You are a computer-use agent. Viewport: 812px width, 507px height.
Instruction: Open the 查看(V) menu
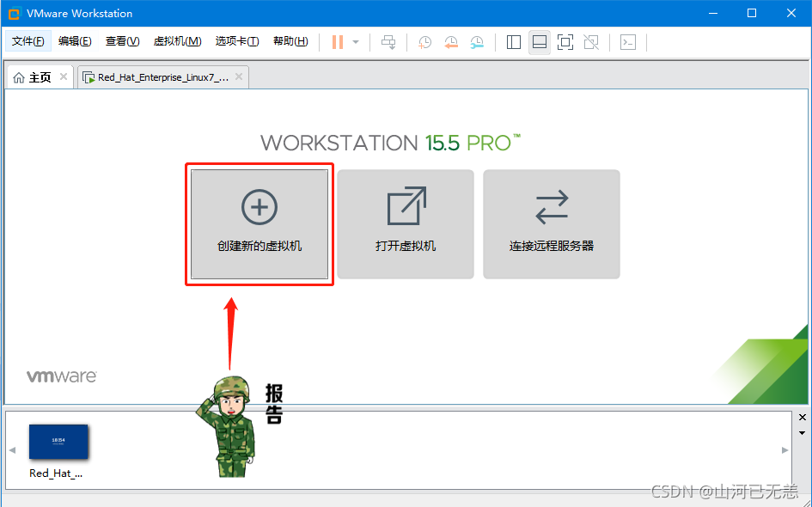point(122,41)
